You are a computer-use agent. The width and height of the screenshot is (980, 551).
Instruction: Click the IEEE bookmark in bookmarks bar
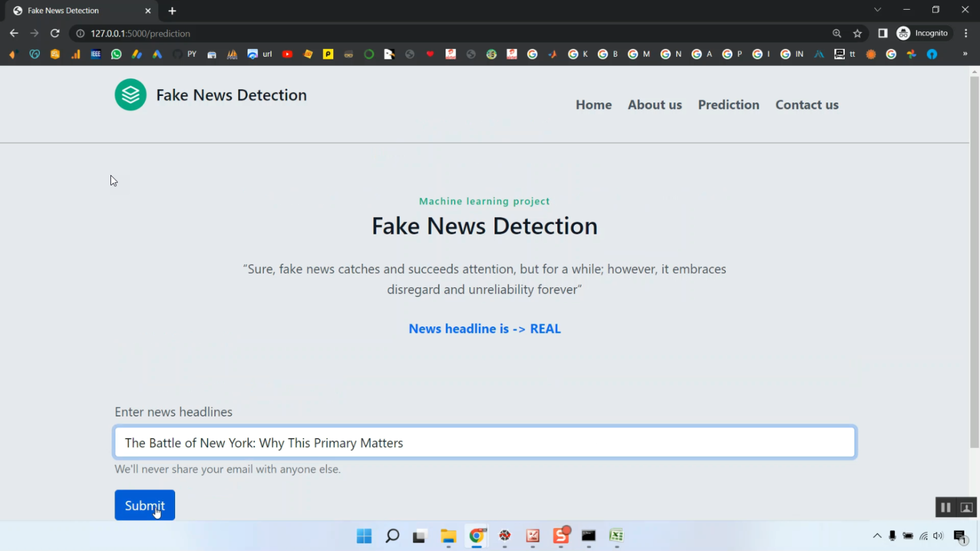click(95, 54)
